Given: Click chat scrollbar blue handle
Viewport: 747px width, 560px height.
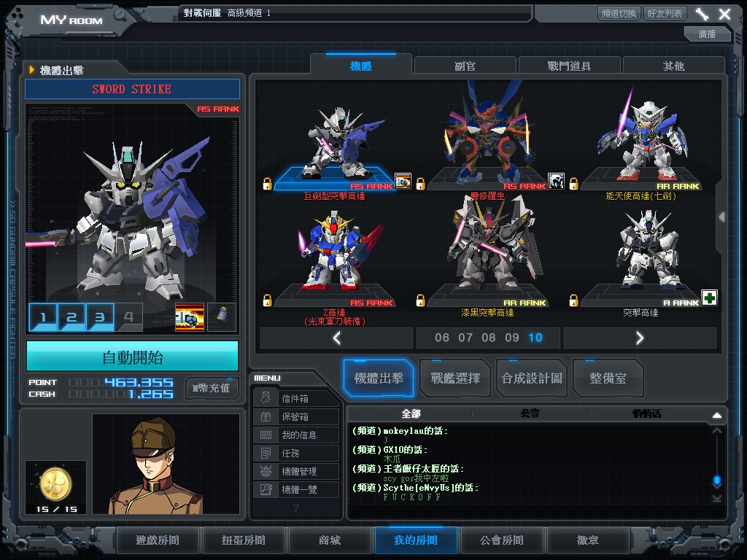Looking at the screenshot, I should pos(717,480).
